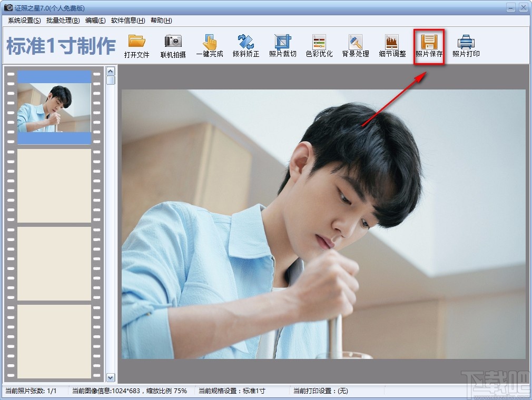Start tethered shooting with 联机拍摄 icon
This screenshot has height=400, width=532.
pyautogui.click(x=173, y=46)
